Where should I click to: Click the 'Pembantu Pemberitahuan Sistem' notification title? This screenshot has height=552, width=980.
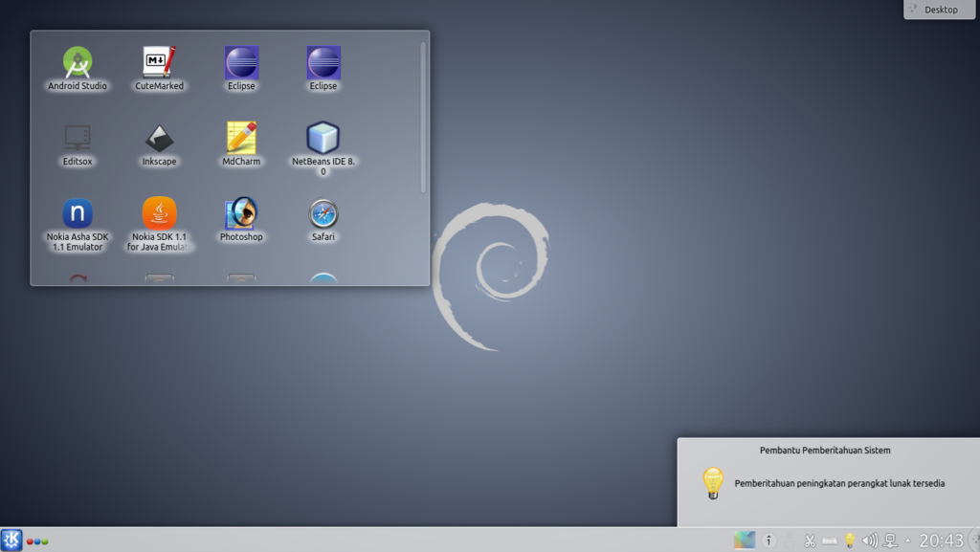tap(825, 451)
